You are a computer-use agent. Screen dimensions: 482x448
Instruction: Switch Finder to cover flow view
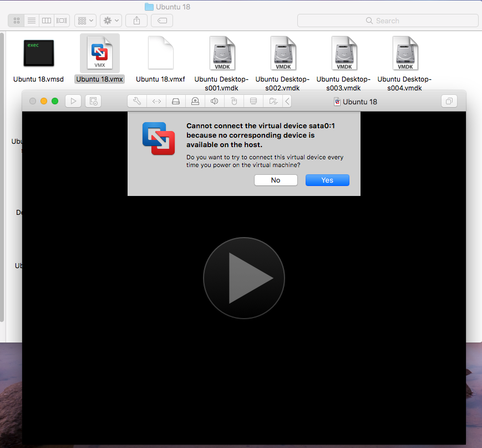[x=62, y=21]
